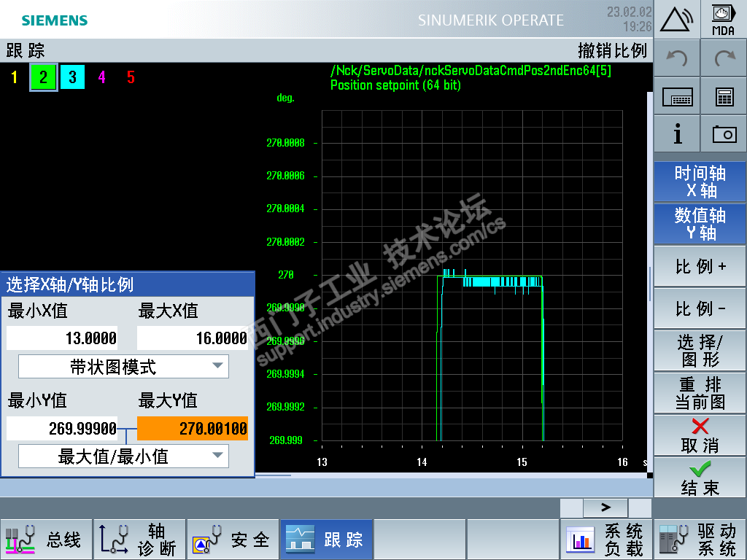
Task: Open the system load chart icon
Action: click(x=581, y=540)
